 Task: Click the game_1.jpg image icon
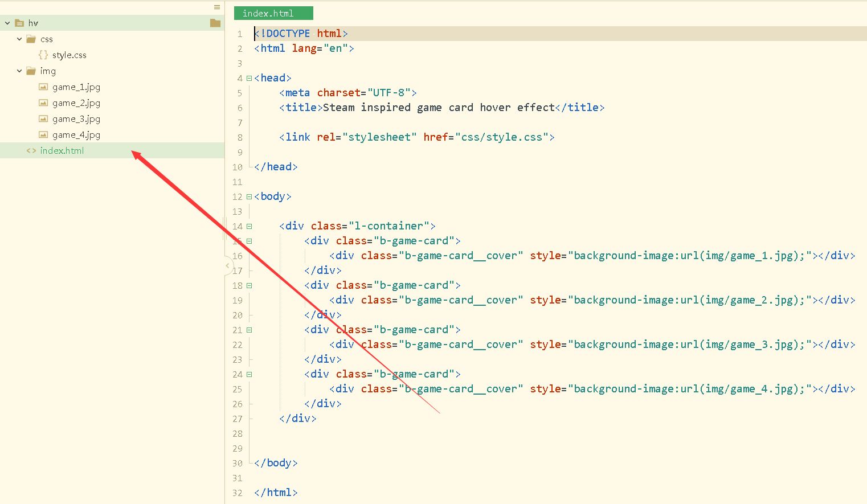(43, 87)
